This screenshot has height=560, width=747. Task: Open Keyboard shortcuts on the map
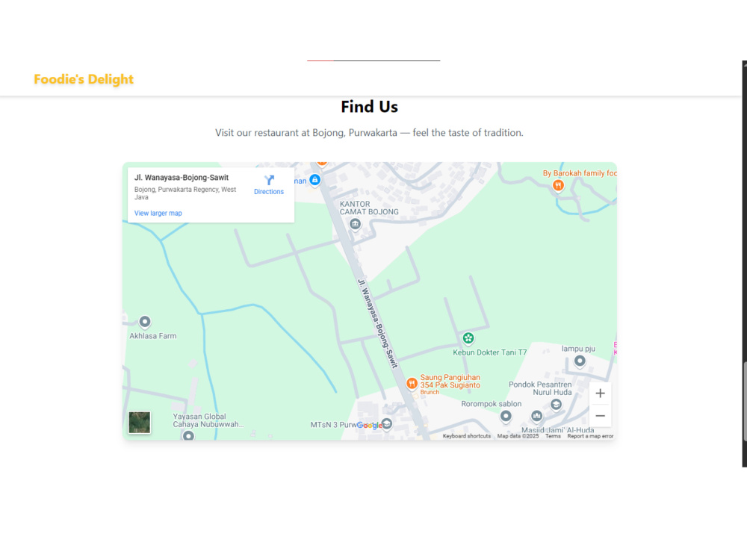coord(466,436)
